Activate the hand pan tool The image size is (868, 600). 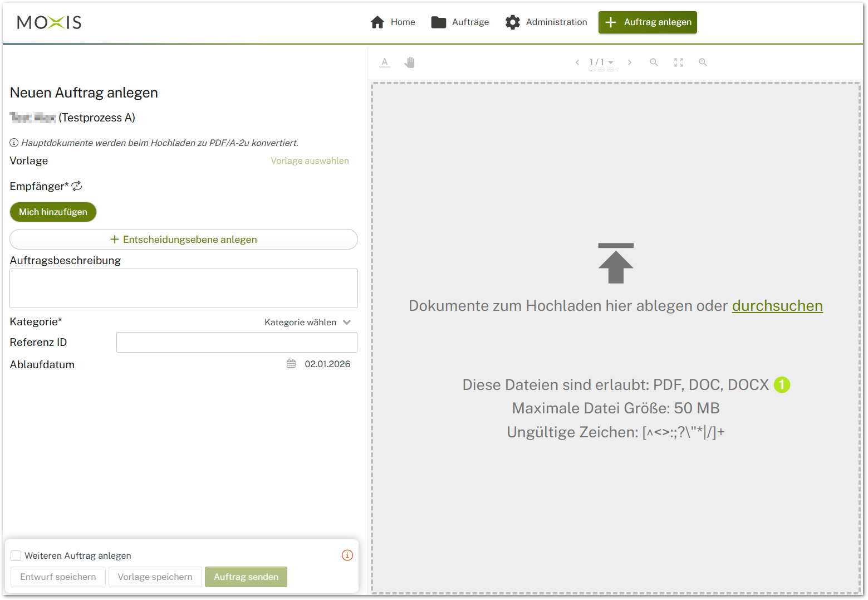pyautogui.click(x=410, y=62)
